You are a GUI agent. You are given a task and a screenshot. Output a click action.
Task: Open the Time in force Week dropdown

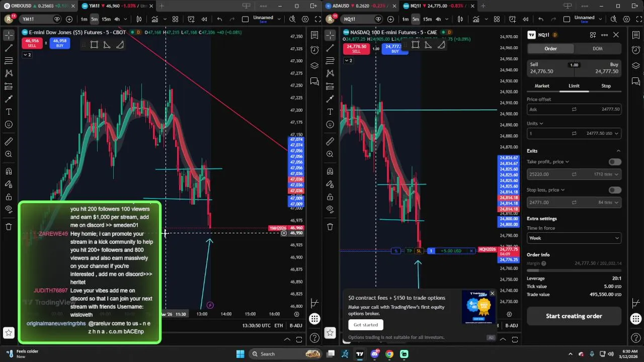click(574, 238)
